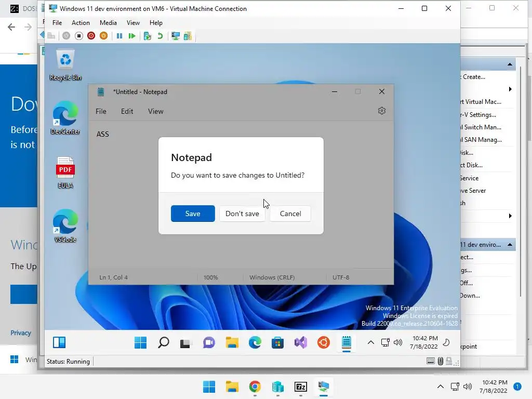The height and width of the screenshot is (399, 532).
Task: Turn off the VM with stop icon
Action: tap(79, 36)
